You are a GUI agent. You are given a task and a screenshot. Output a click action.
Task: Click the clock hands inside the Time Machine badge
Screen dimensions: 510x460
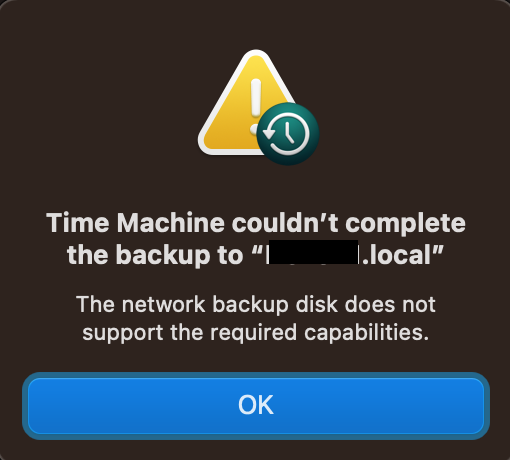288,132
